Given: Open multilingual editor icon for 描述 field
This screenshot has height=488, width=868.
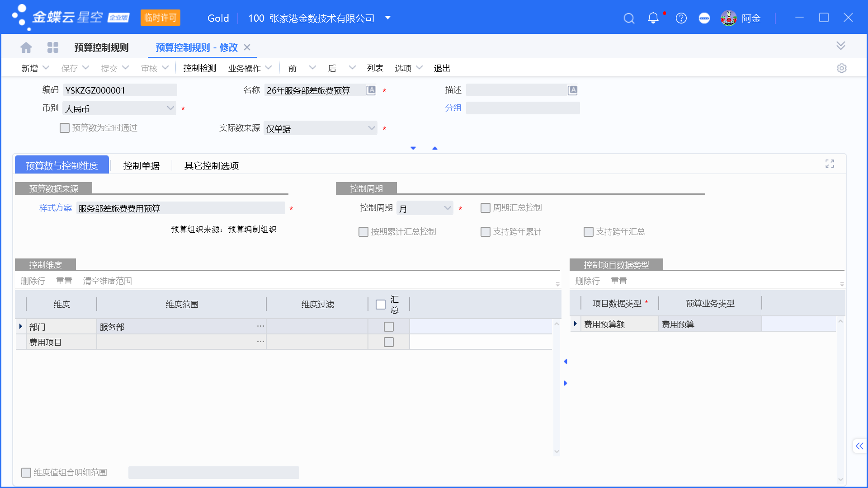Looking at the screenshot, I should 573,90.
